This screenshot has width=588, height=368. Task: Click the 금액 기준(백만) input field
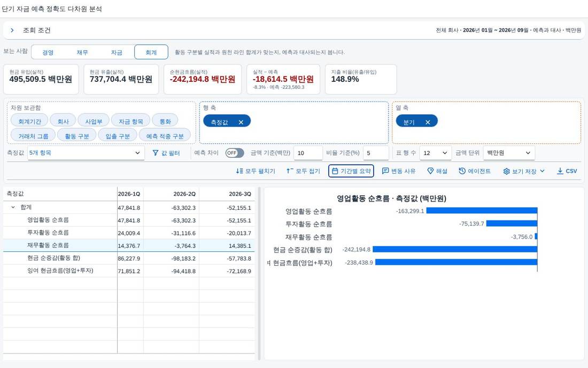pyautogui.click(x=308, y=153)
